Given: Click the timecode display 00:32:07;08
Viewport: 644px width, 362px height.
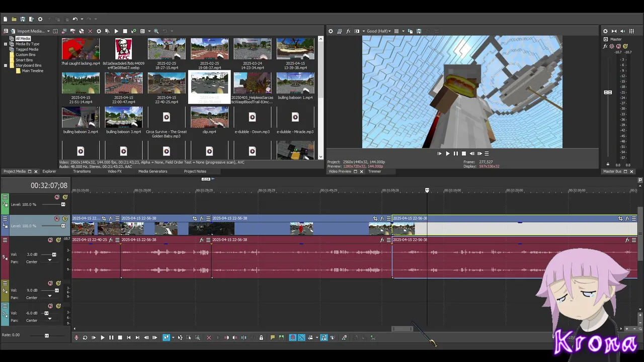Looking at the screenshot, I should point(49,186).
